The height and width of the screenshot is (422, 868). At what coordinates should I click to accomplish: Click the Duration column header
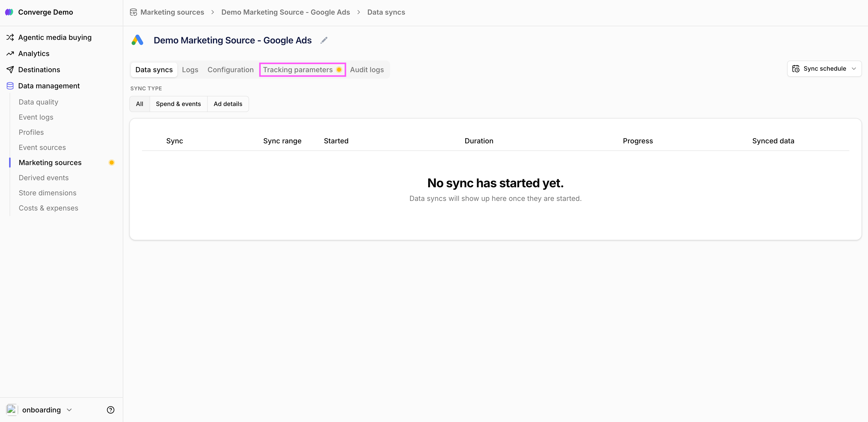479,141
